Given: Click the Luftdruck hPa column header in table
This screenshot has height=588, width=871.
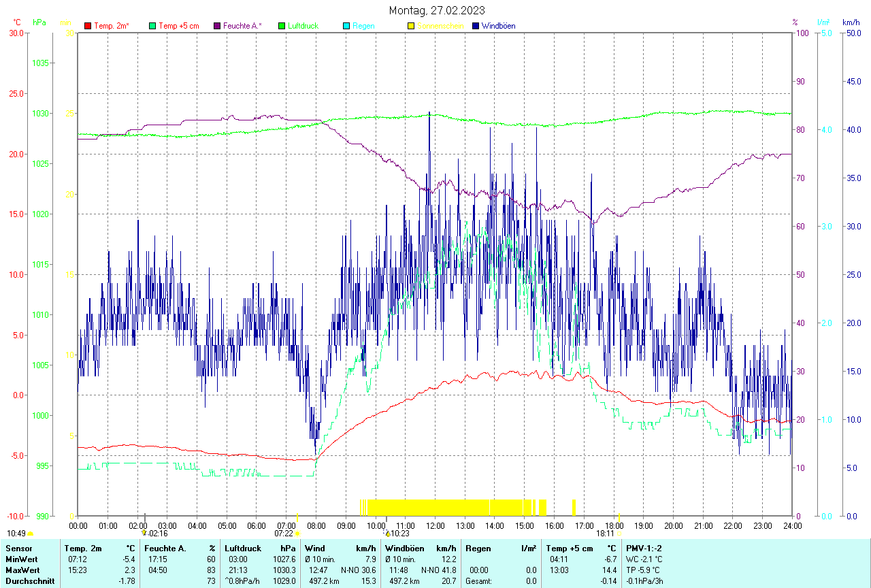Looking at the screenshot, I should 260,548.
